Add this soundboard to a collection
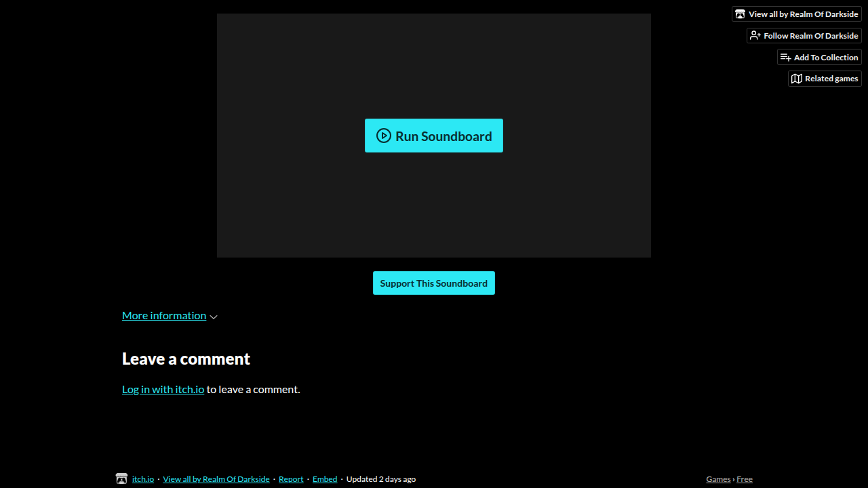This screenshot has width=868, height=488. coord(819,58)
